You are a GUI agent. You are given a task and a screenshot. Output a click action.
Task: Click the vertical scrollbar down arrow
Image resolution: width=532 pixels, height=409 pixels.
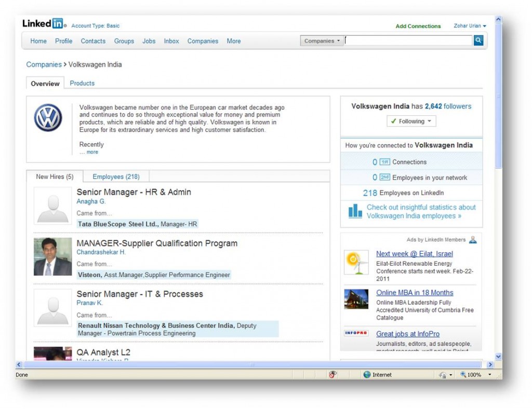(498, 356)
